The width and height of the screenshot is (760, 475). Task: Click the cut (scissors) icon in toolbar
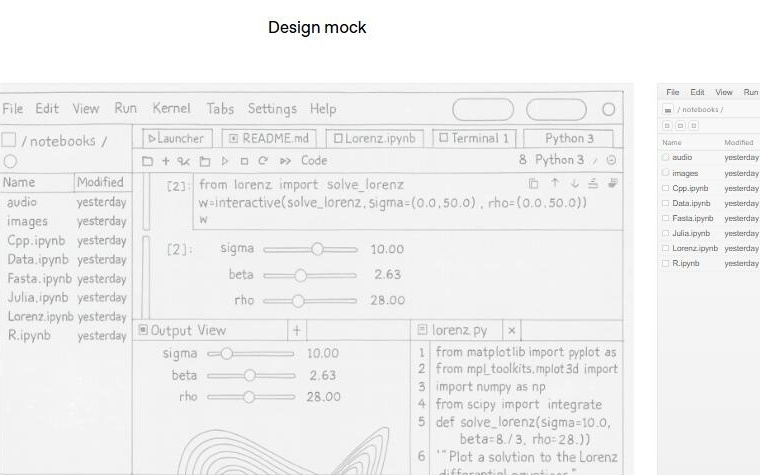tap(184, 161)
